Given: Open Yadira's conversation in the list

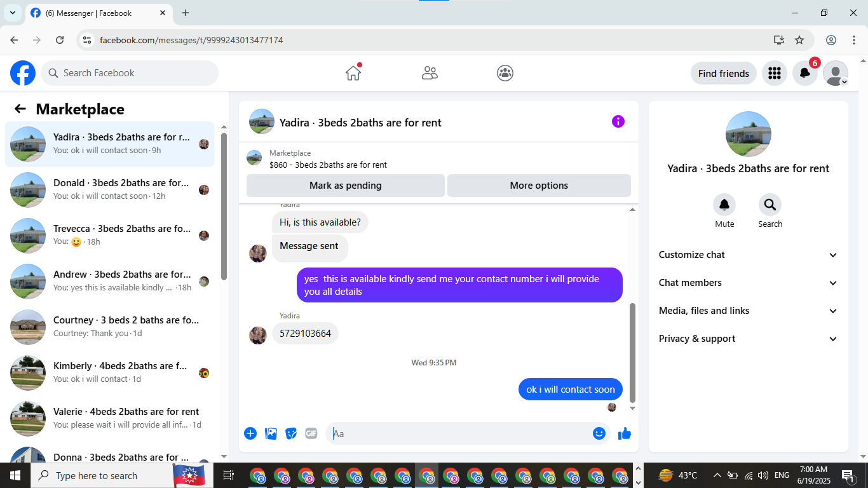Looking at the screenshot, I should (110, 144).
